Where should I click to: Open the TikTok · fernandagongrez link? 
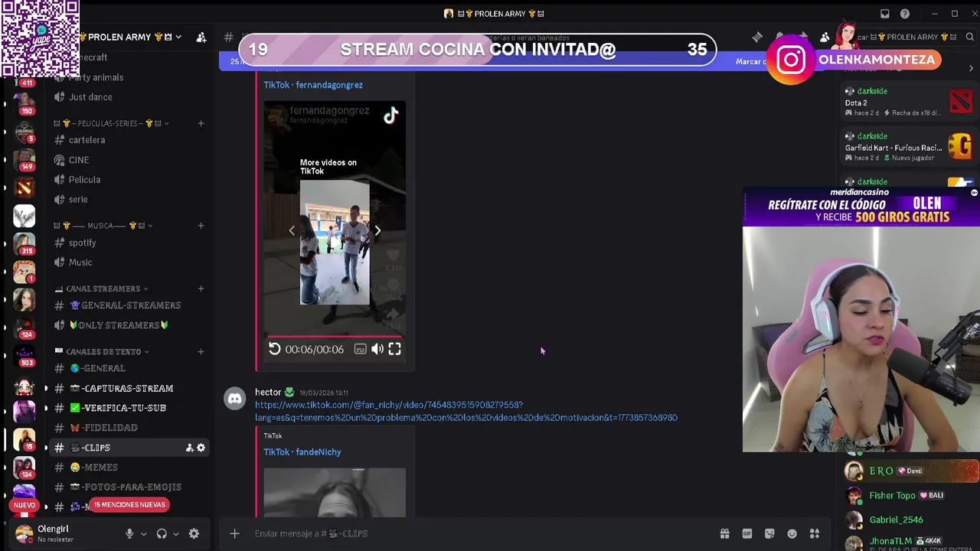(x=313, y=85)
